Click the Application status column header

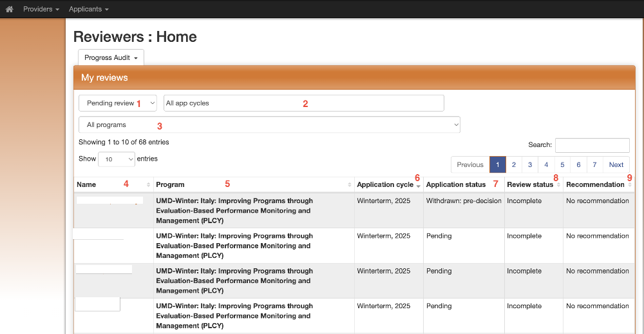(x=456, y=184)
